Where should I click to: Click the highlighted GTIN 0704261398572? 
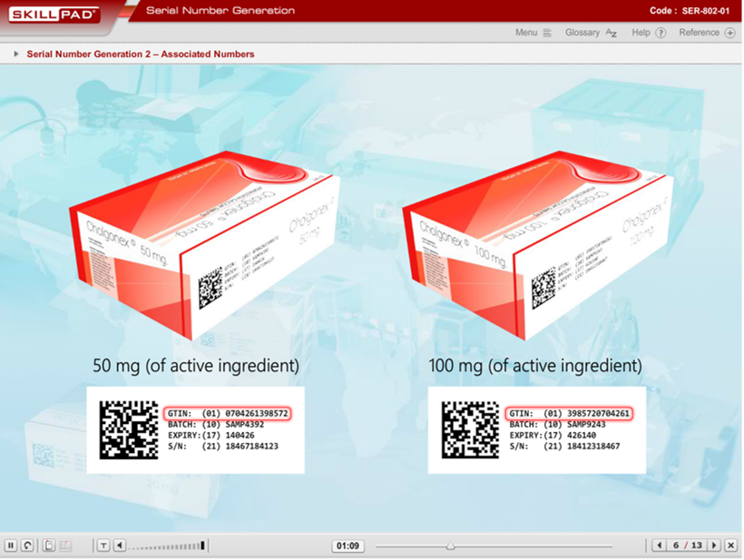(x=228, y=413)
